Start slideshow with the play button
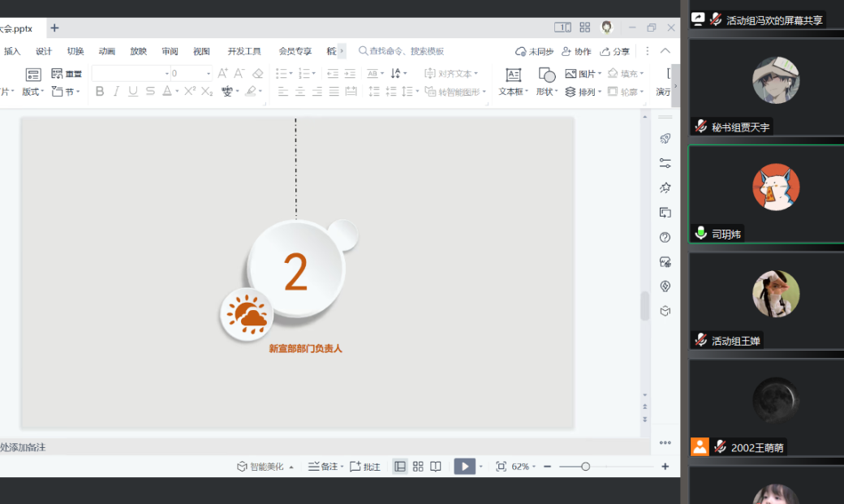The height and width of the screenshot is (504, 844). (463, 467)
